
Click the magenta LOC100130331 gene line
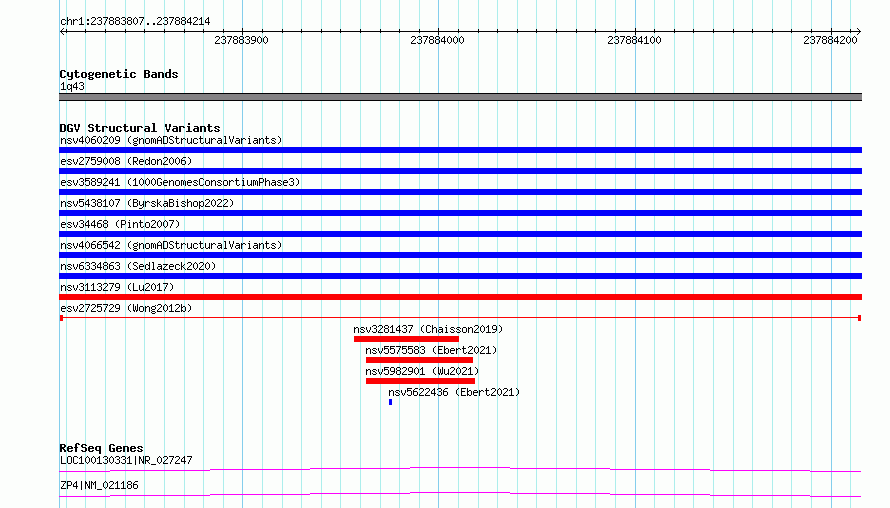pyautogui.click(x=460, y=469)
